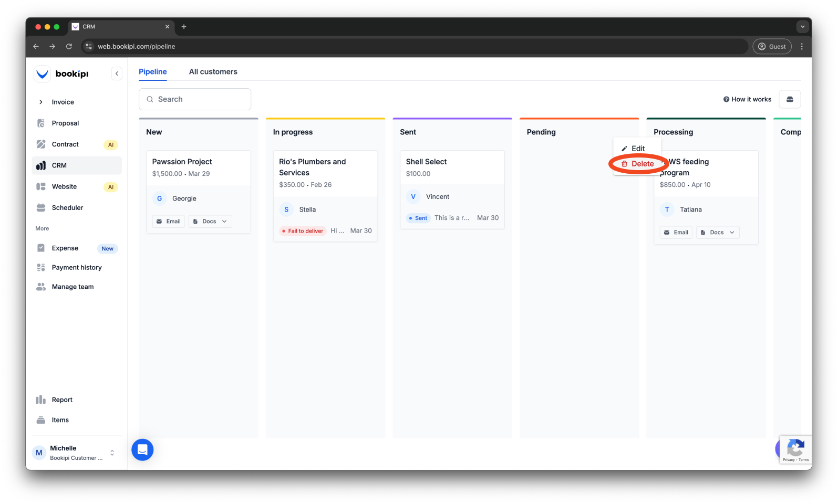Click the Guest profile button
The image size is (838, 504).
[772, 46]
